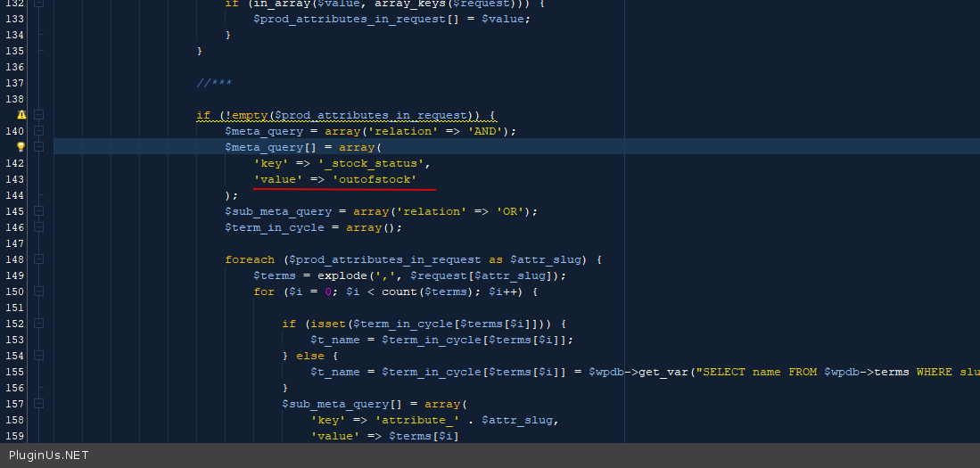
Task: Click the PluginUs.NET watermark text
Action: coord(48,456)
